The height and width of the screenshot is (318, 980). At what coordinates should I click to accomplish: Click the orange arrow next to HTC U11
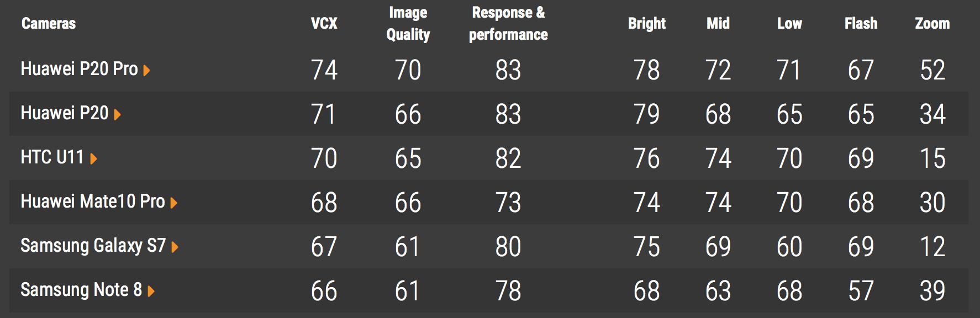(93, 158)
